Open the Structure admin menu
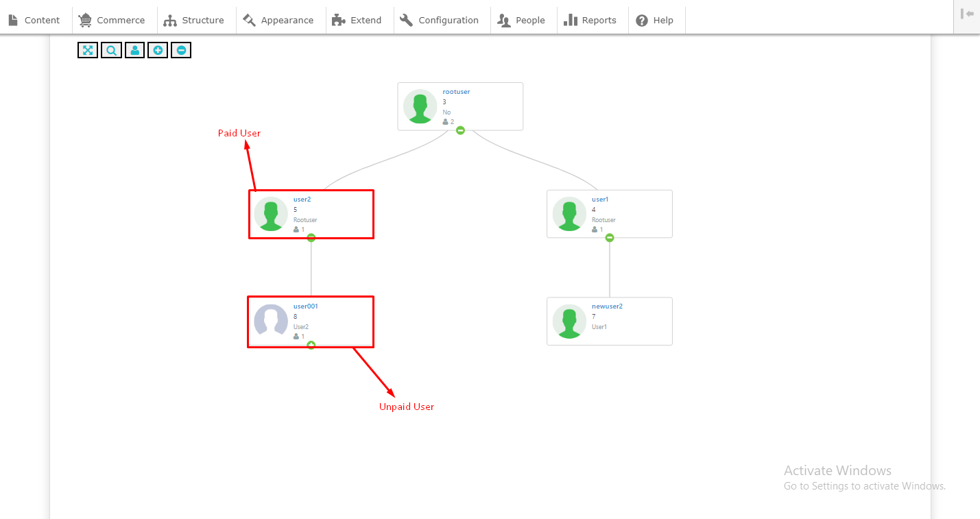The image size is (980, 519). (195, 20)
